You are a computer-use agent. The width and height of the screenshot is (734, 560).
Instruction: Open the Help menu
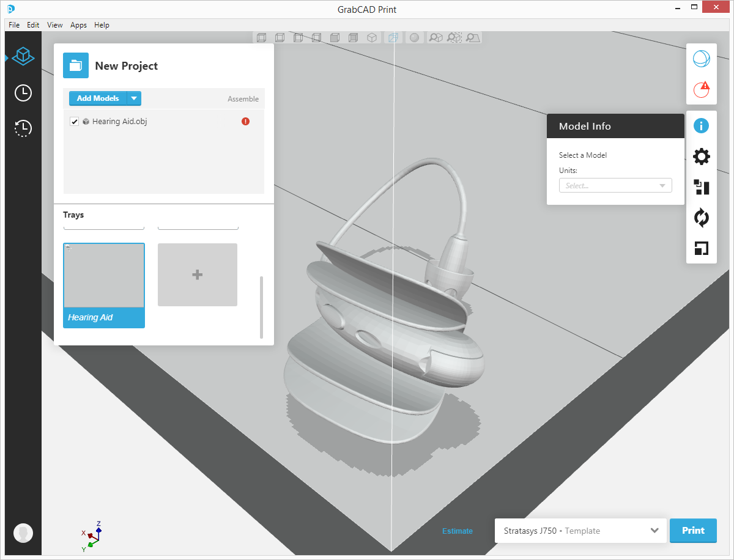(x=102, y=25)
